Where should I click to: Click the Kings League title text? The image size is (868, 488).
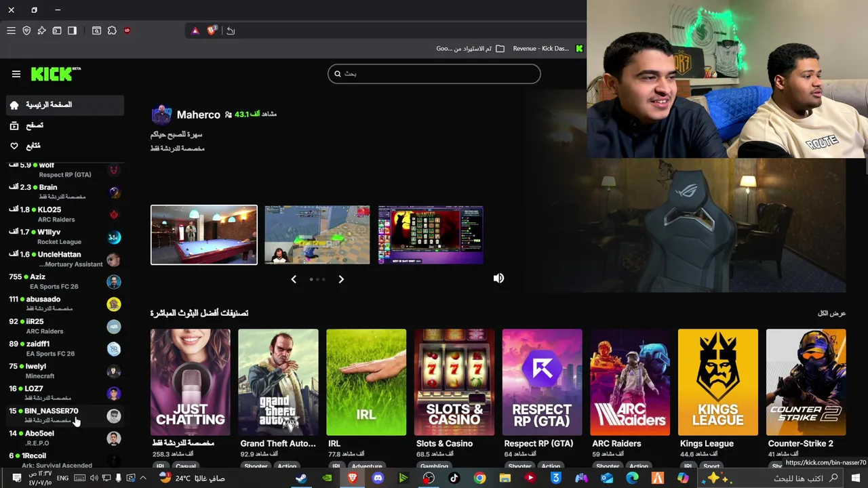[707, 443]
